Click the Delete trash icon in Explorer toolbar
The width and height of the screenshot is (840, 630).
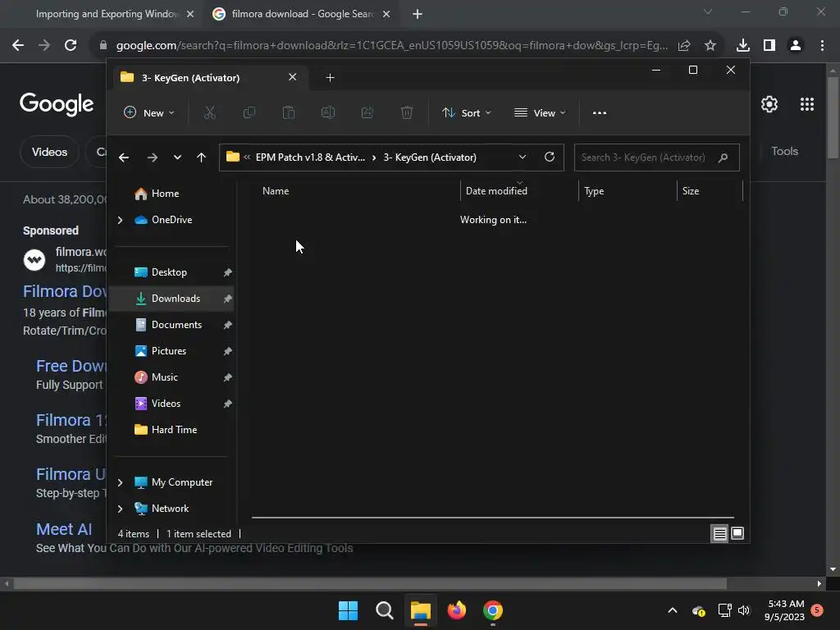coord(407,112)
